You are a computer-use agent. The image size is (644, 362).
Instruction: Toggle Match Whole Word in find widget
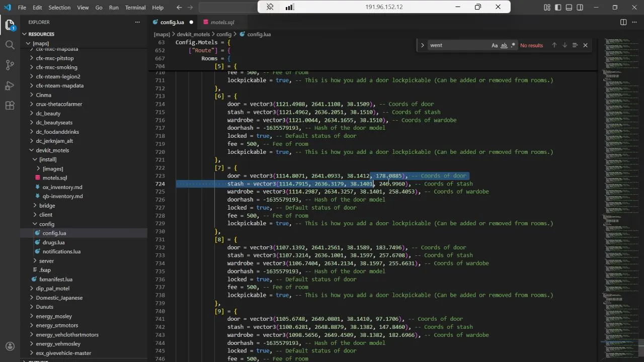tap(504, 45)
